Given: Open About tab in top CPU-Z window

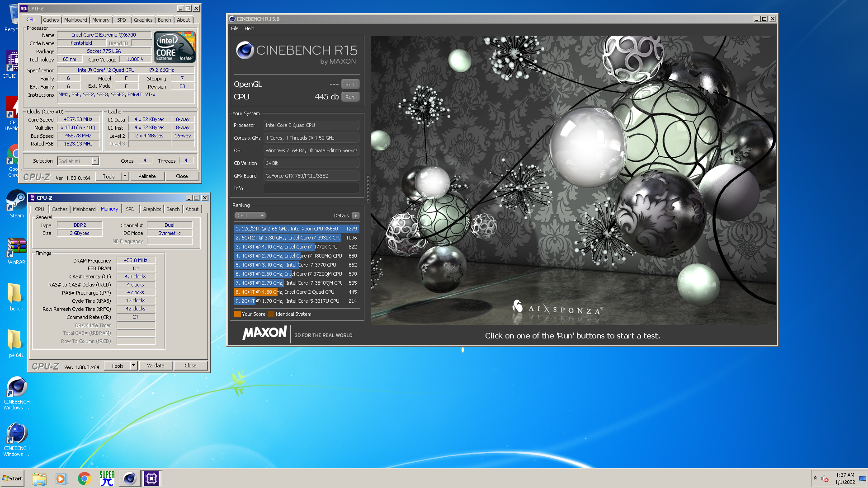Looking at the screenshot, I should 184,20.
